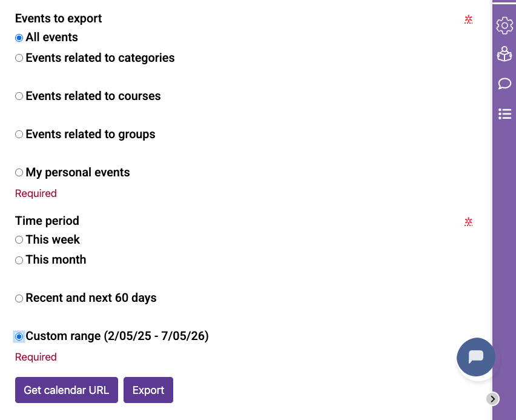The image size is (516, 420).
Task: Pick This month time period
Action: click(x=19, y=260)
